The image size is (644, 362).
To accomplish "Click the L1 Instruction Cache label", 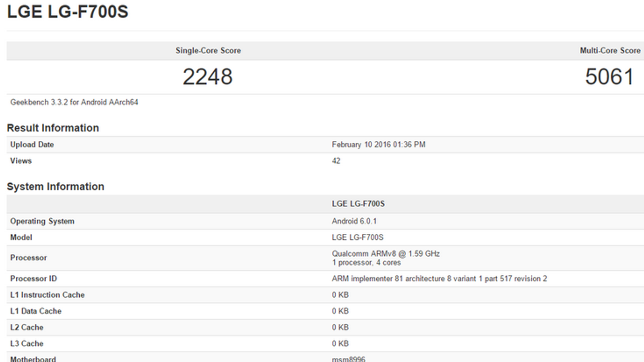I will click(x=47, y=295).
